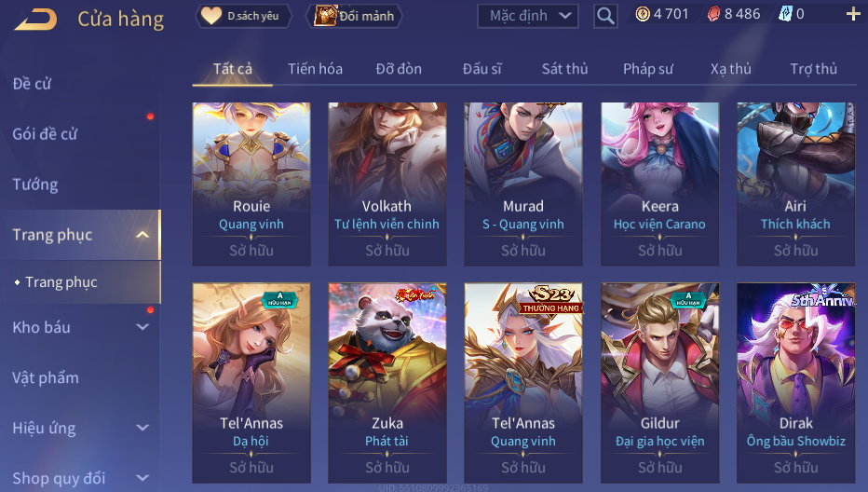Screen dimensions: 868x492
Task: Select the Dirak Ông bầu Showbiz skin
Action: click(795, 383)
